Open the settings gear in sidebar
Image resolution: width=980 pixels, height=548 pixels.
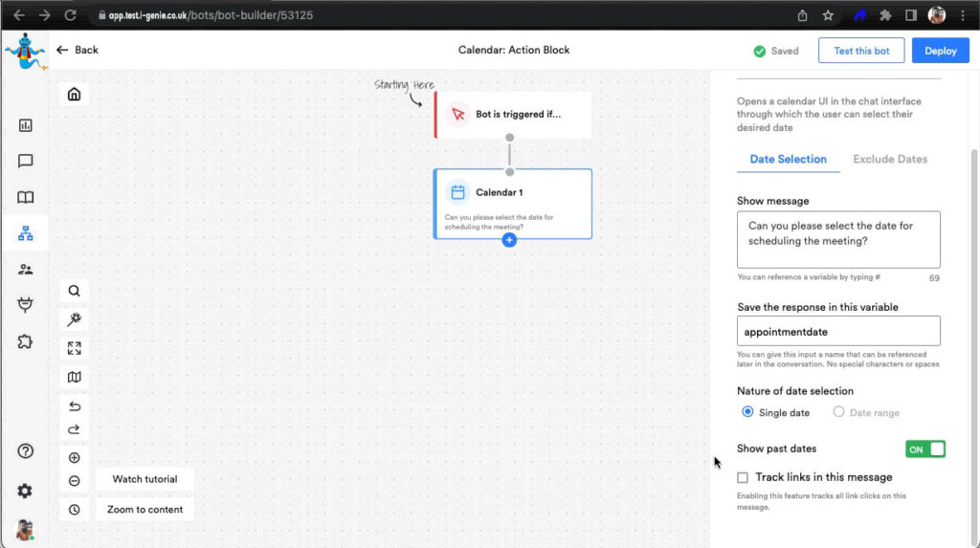(25, 491)
